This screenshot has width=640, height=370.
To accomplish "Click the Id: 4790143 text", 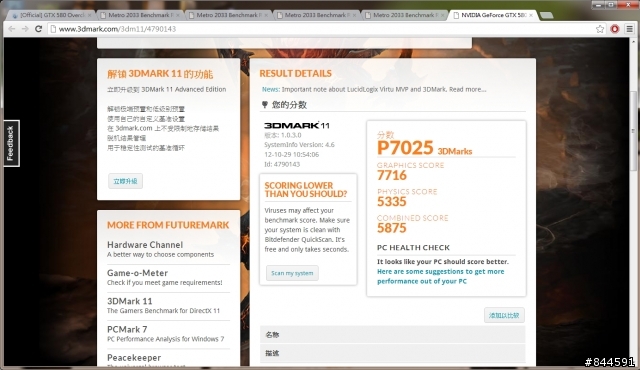I will (282, 164).
